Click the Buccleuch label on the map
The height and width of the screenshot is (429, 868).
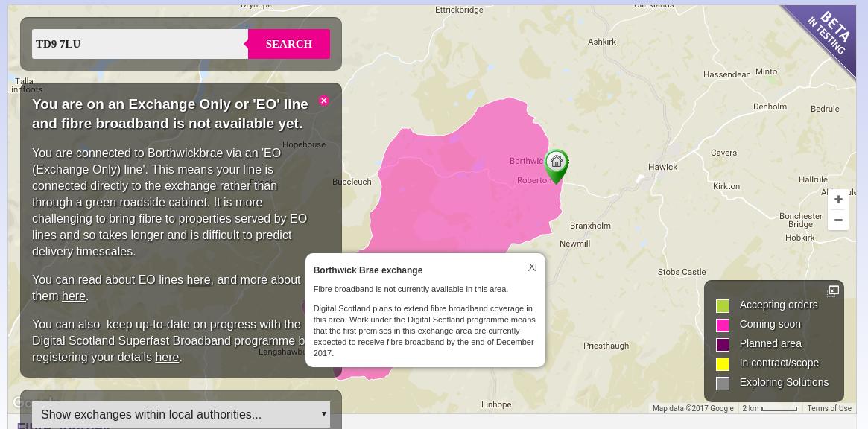[352, 182]
